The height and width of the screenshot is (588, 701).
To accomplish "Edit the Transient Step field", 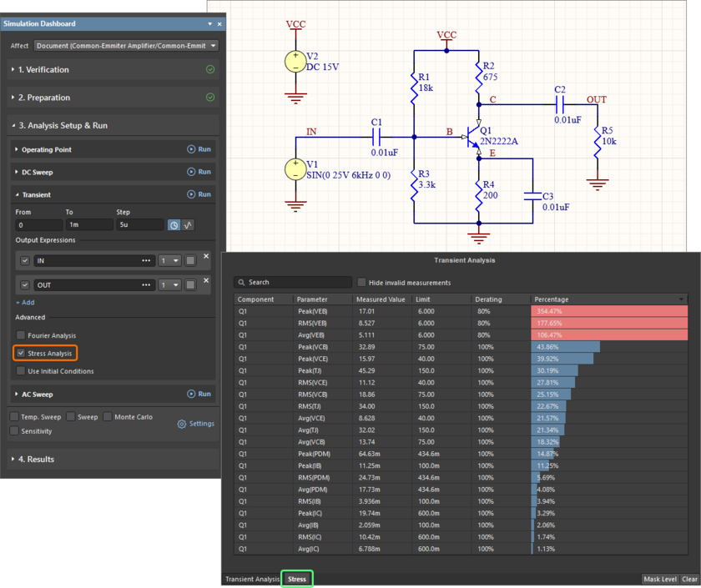I will tap(140, 224).
